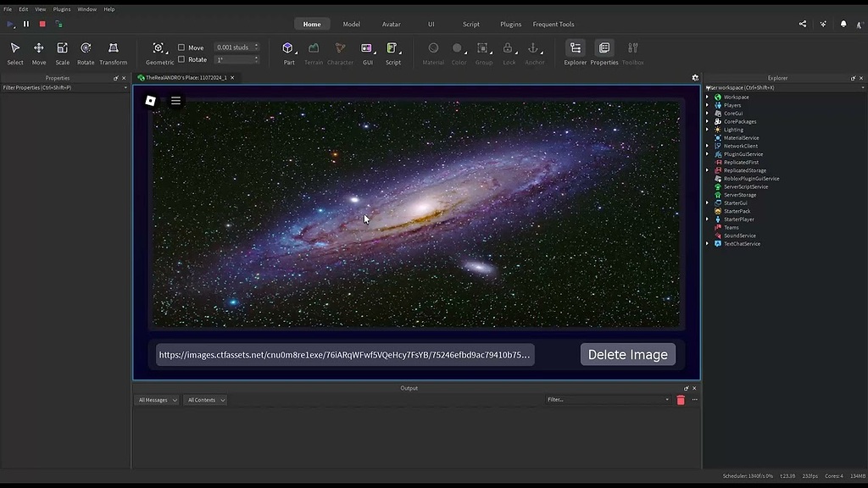Screen dimensions: 868x488
Task: Select the TheRealANDRO's Place document tab
Action: coord(186,77)
